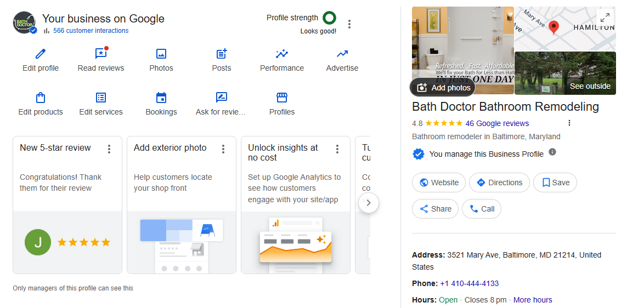Click the phone number +1 410-444-4133
Viewport: 644px width, 308px height.
coord(470,283)
